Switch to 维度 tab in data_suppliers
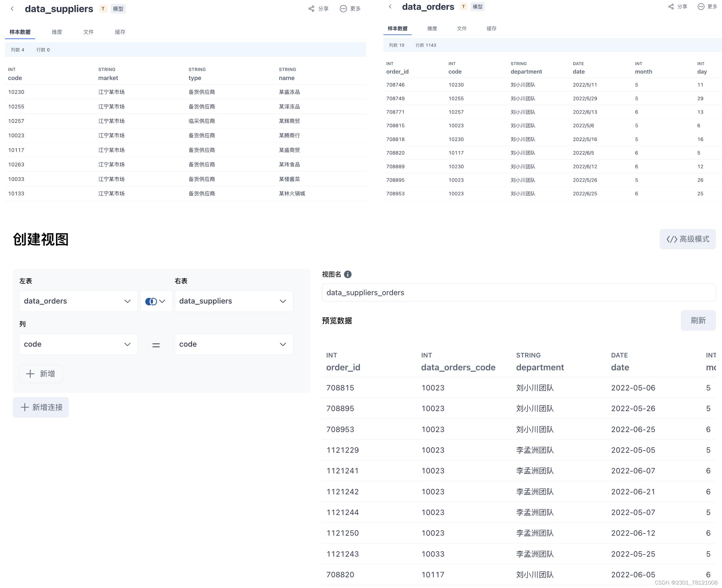 (57, 32)
